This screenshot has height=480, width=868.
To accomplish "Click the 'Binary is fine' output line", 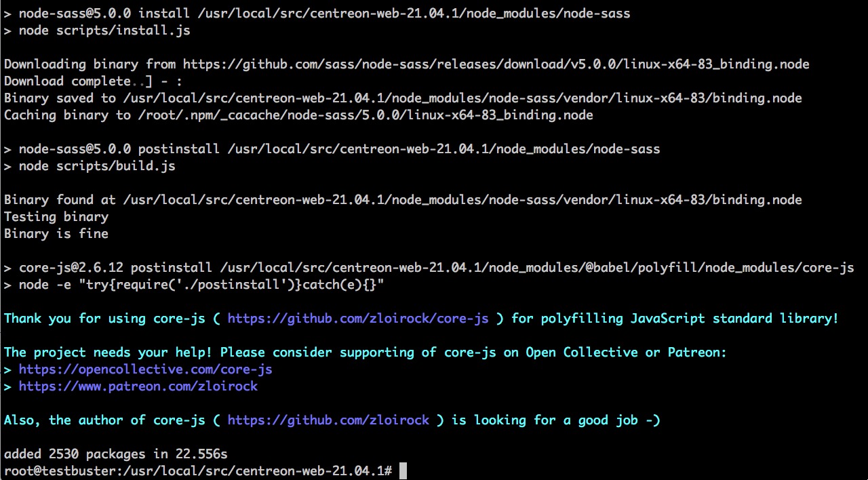I will (x=56, y=234).
